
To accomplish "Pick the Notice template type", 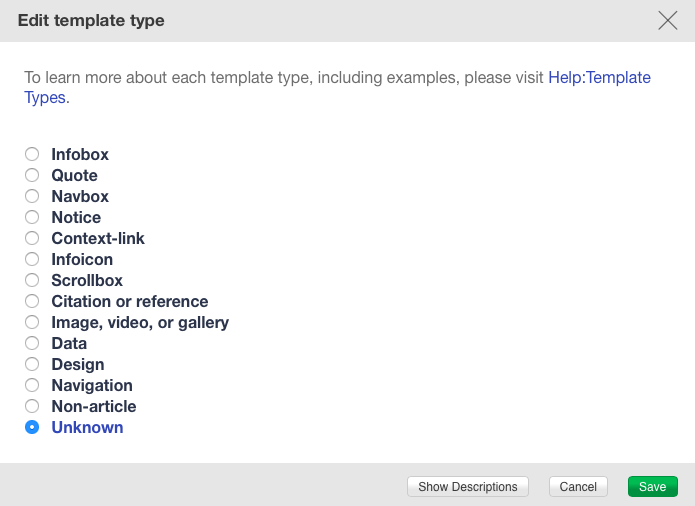I will (32, 218).
